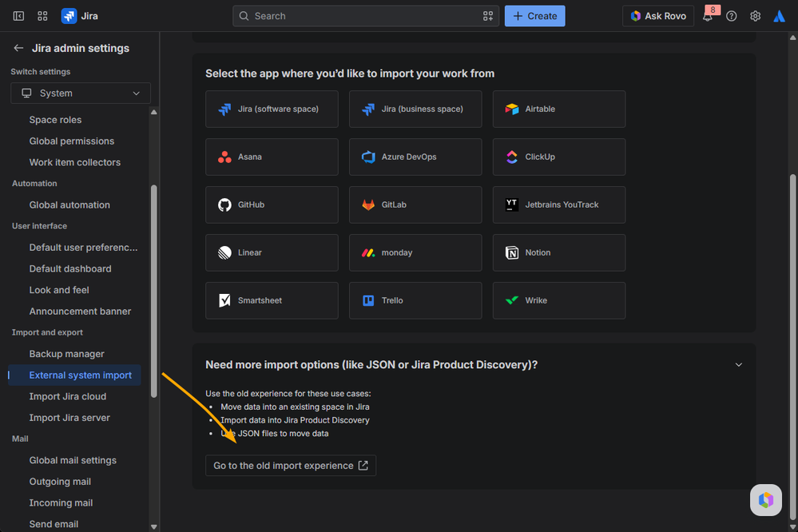Choose monday import tile
This screenshot has height=532, width=798.
coord(415,252)
